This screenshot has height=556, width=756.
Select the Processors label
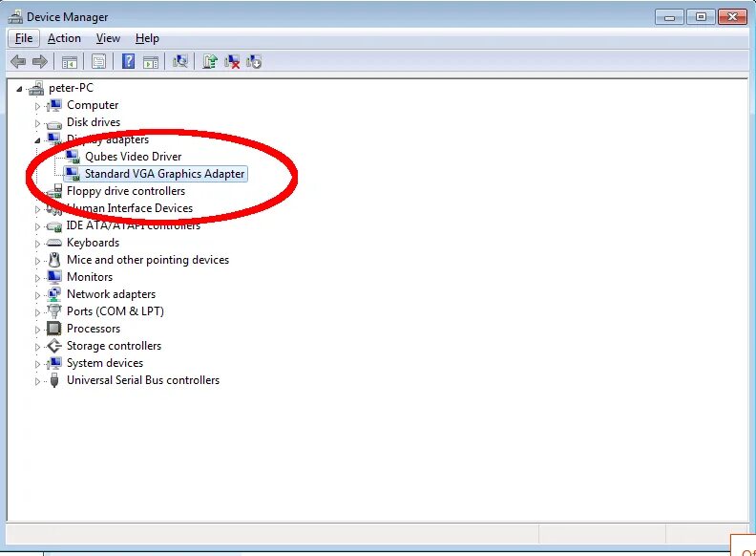94,329
